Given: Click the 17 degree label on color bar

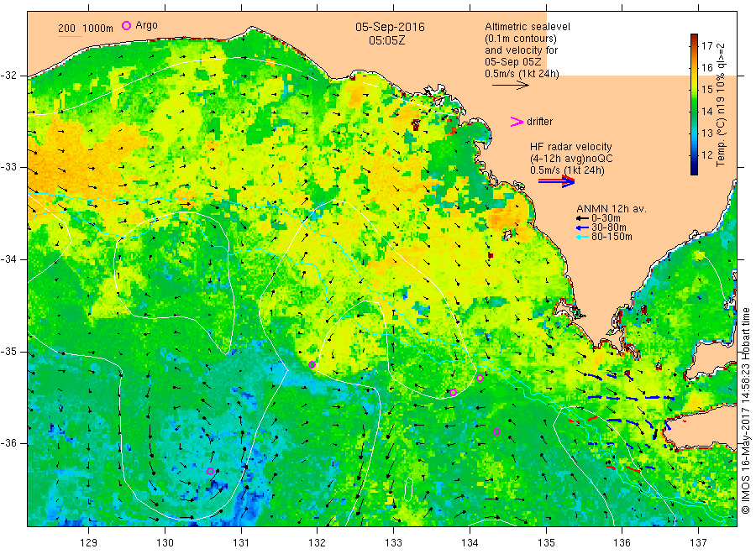Looking at the screenshot, I should 706,46.
